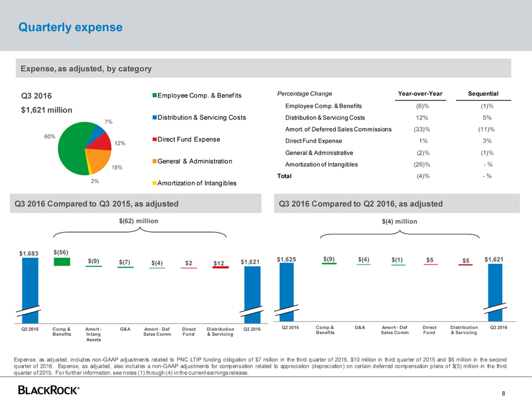Screen dimensions: 532x401
Task: Select the $(62) million label above the bracket
Action: (x=139, y=221)
